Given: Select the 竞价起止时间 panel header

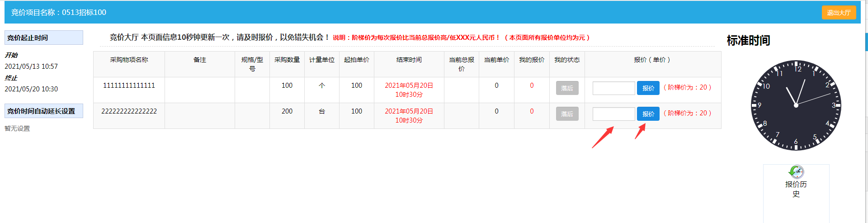Looking at the screenshot, I should pyautogui.click(x=44, y=38).
